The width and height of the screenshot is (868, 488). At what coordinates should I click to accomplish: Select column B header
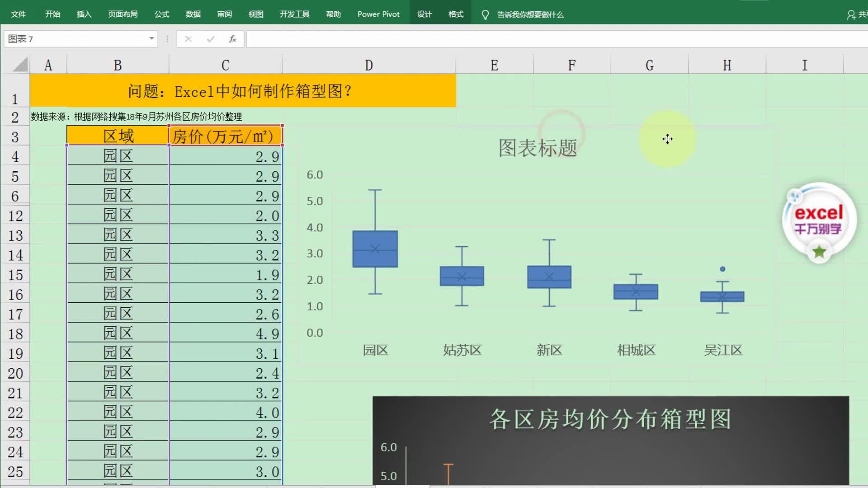click(118, 65)
